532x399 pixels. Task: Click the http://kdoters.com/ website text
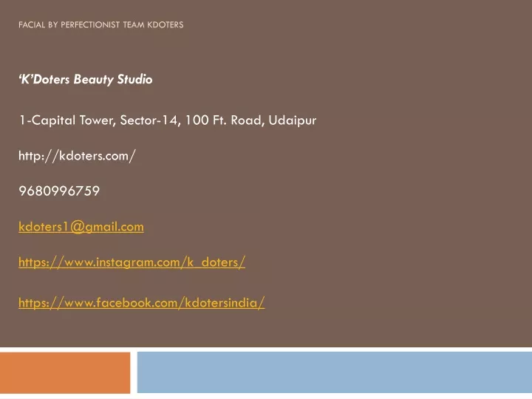pyautogui.click(x=77, y=156)
